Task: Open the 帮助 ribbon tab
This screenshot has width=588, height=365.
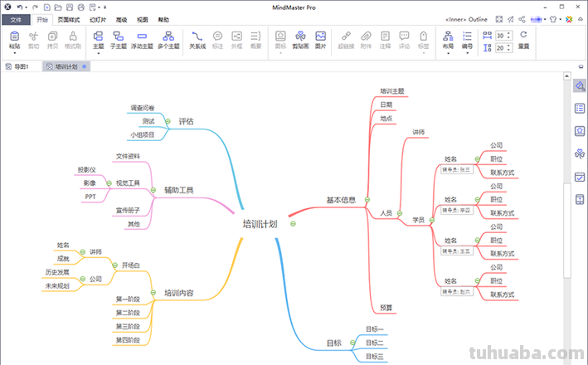Action: point(163,20)
